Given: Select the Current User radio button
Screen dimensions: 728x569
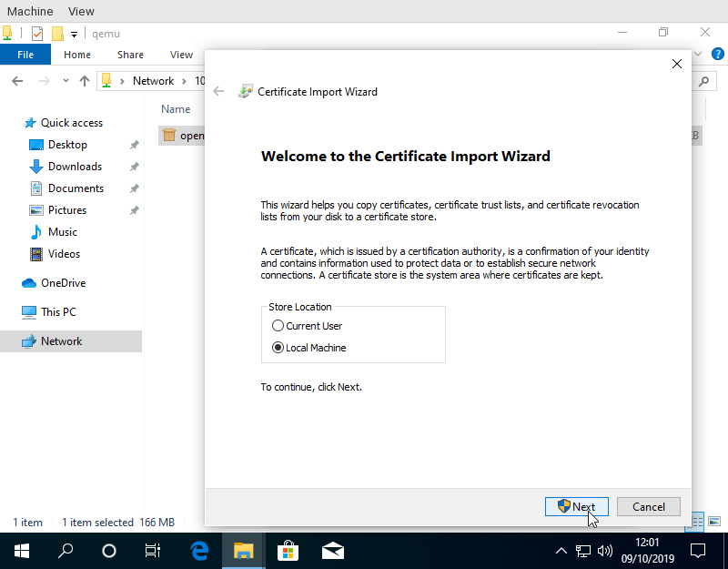Looking at the screenshot, I should (278, 326).
